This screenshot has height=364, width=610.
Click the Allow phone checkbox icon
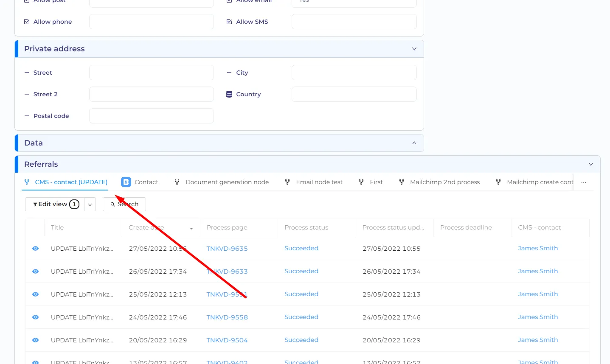pyautogui.click(x=27, y=22)
